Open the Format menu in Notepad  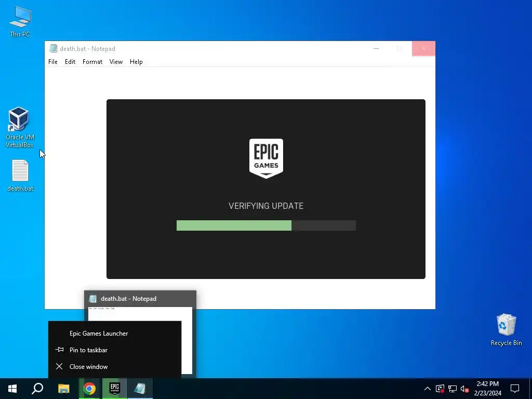click(92, 62)
